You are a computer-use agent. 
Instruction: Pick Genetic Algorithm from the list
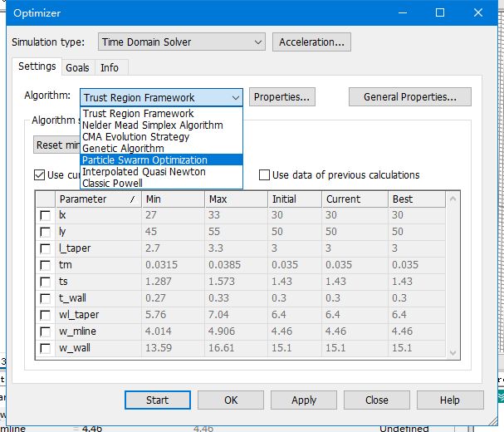(161, 148)
